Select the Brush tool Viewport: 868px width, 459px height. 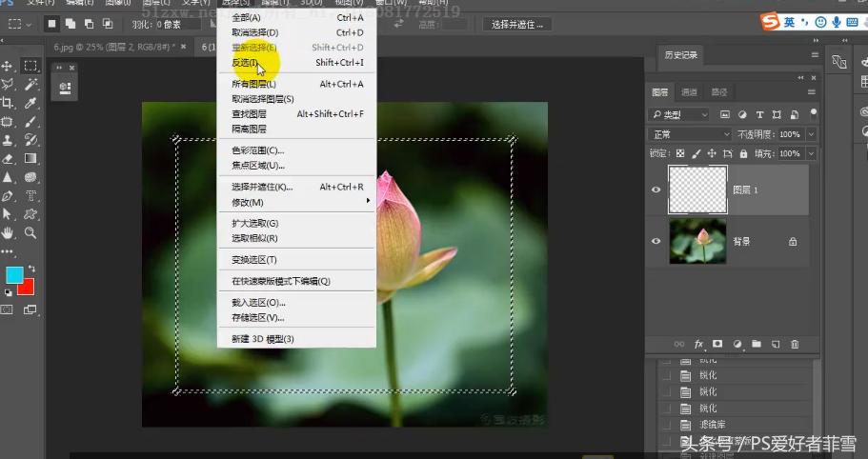pyautogui.click(x=30, y=121)
